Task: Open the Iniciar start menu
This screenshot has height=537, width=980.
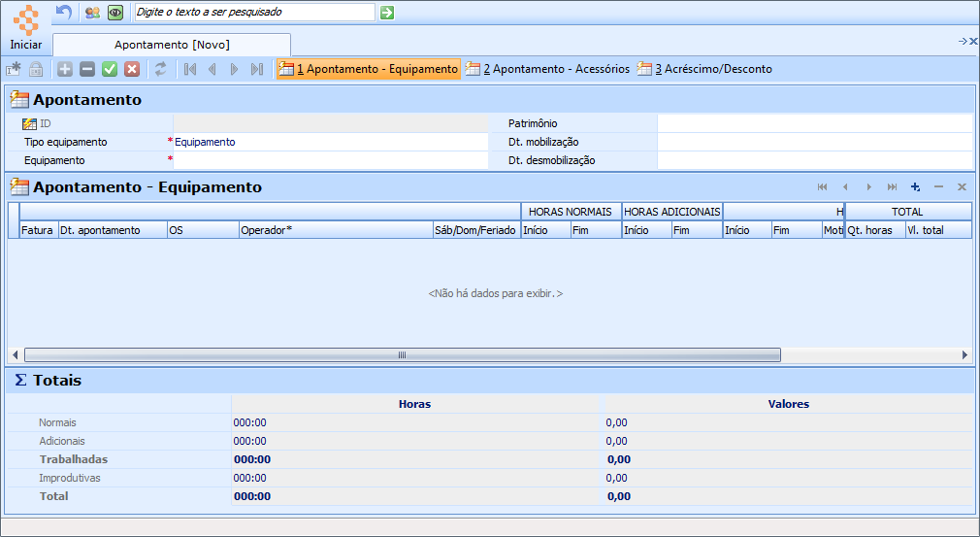Action: pyautogui.click(x=26, y=28)
